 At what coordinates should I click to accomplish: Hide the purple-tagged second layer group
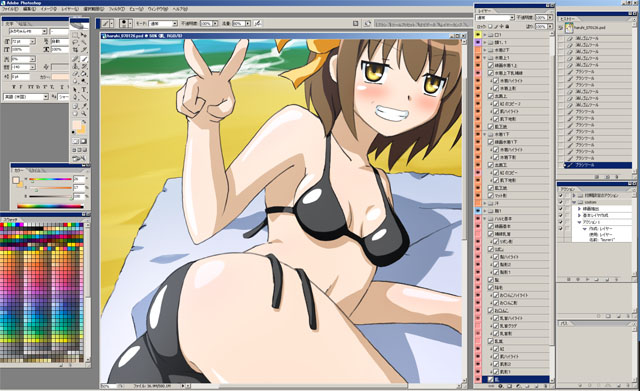pyautogui.click(x=478, y=42)
